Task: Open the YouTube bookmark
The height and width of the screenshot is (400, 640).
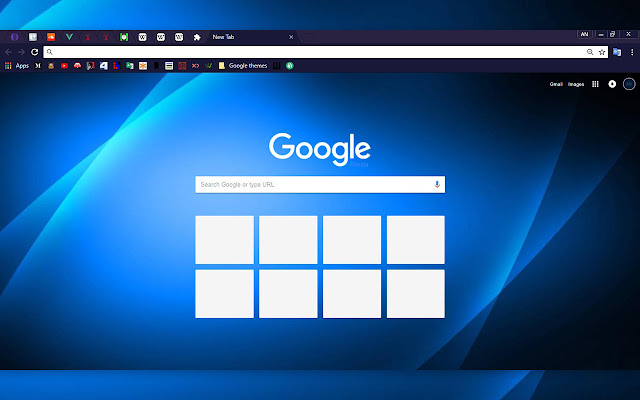Action: pos(64,65)
